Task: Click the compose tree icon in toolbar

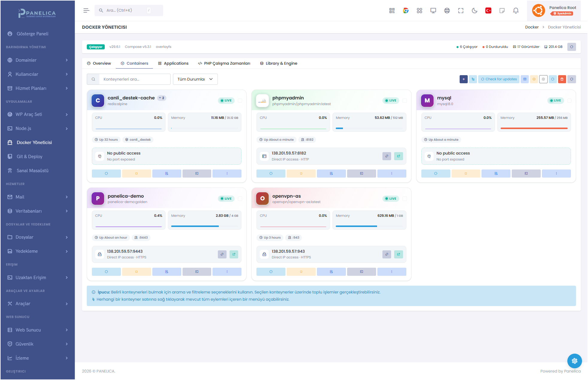Action: (473, 79)
